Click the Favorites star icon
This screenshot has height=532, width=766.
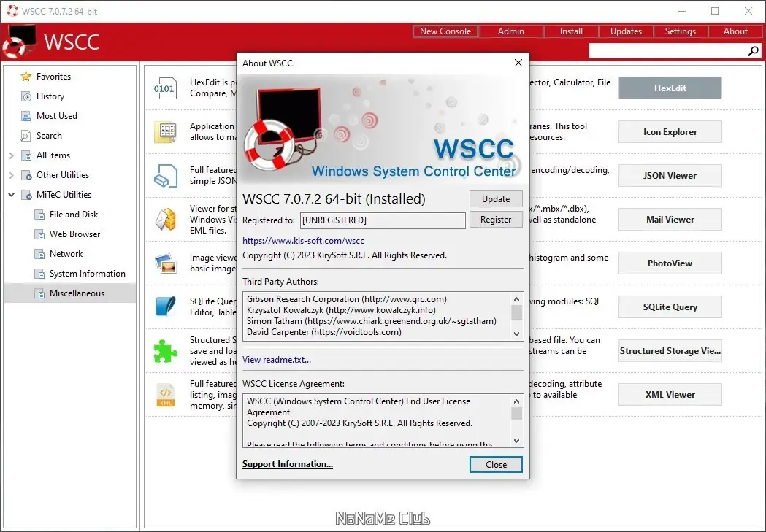[26, 76]
